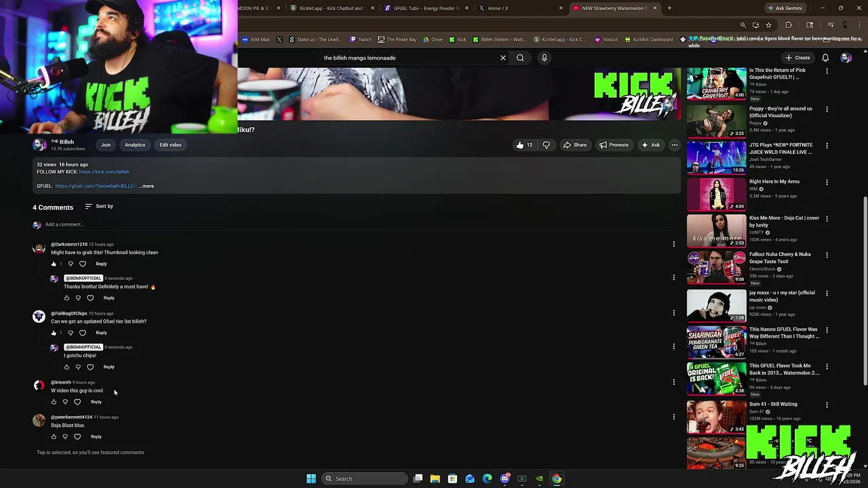Reply to Darkstorm1210's comment

click(101, 264)
